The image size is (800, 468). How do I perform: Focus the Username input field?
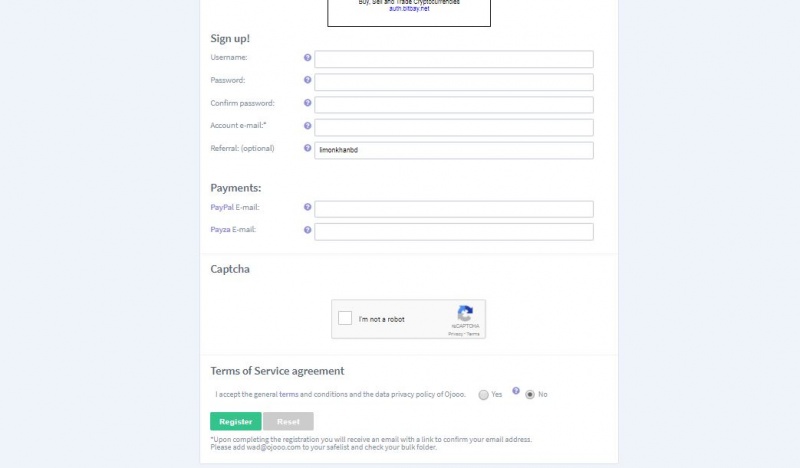coord(454,59)
